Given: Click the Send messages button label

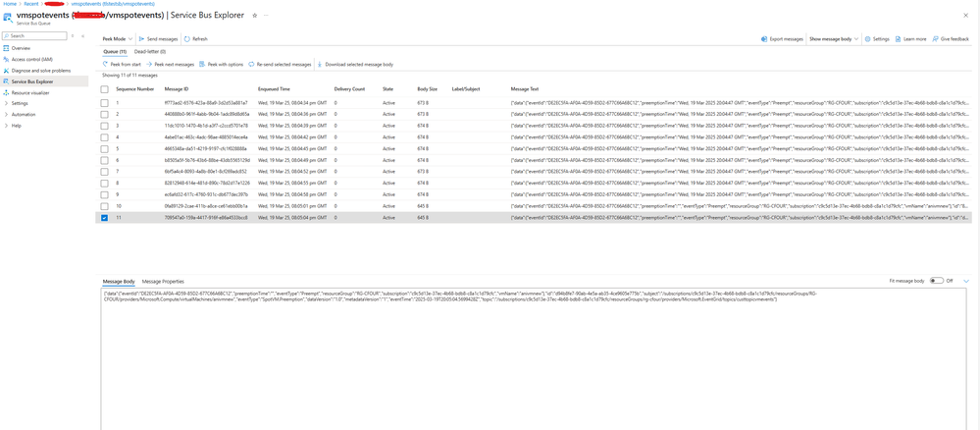Looking at the screenshot, I should (163, 39).
